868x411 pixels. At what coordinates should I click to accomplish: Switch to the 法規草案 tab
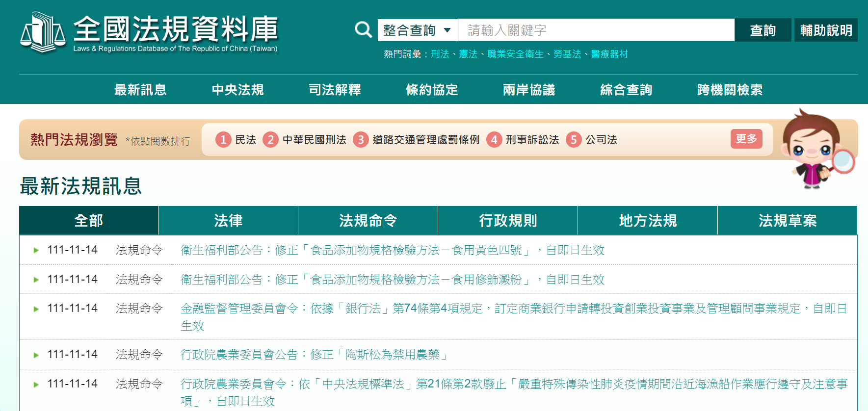(x=788, y=221)
